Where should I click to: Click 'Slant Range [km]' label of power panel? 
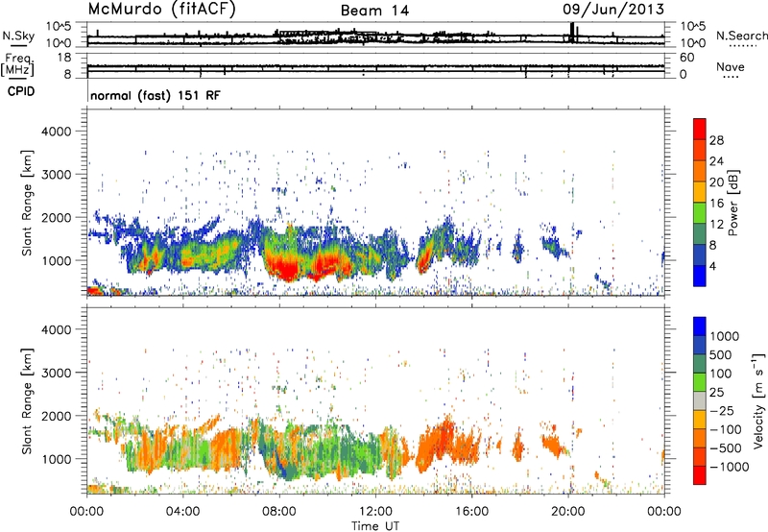pos(28,203)
